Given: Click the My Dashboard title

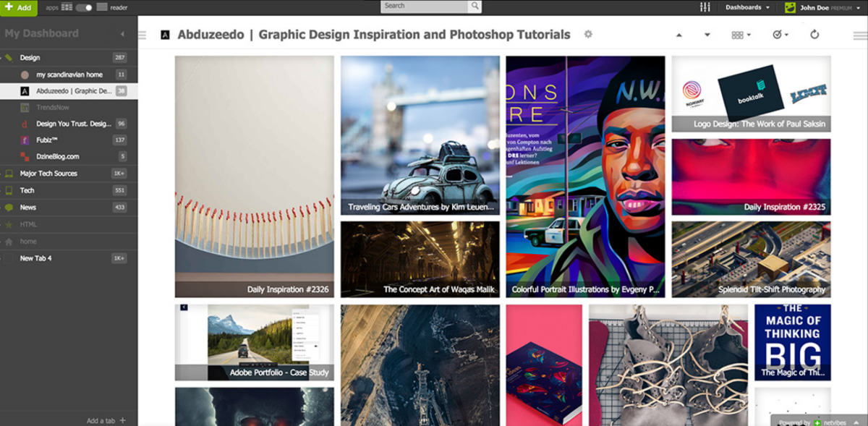Looking at the screenshot, I should pyautogui.click(x=41, y=33).
